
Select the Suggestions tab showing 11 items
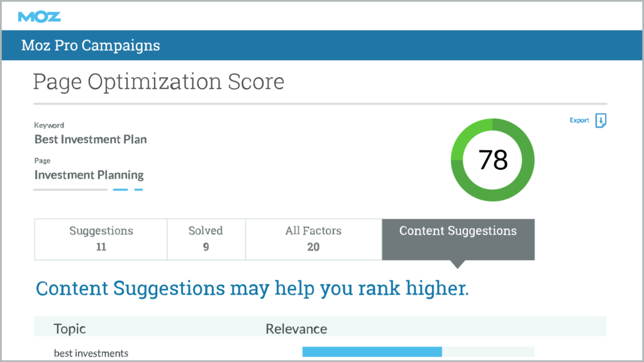(x=100, y=239)
